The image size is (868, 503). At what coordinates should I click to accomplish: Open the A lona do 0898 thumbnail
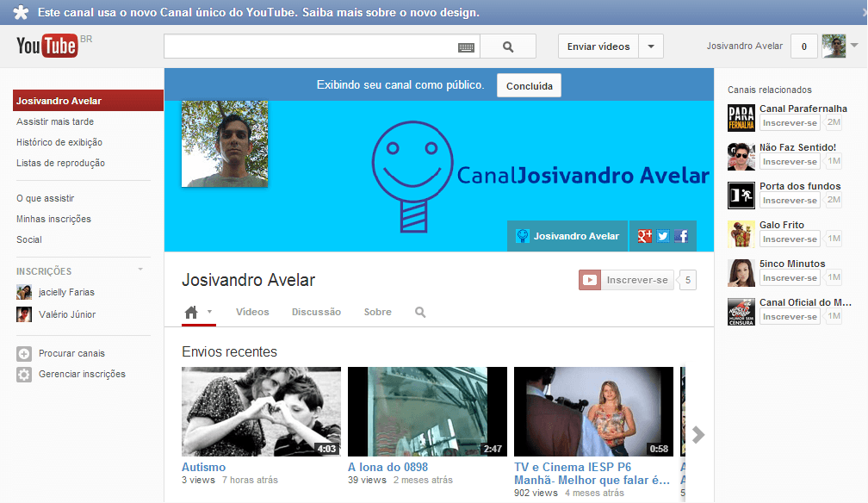pyautogui.click(x=427, y=412)
